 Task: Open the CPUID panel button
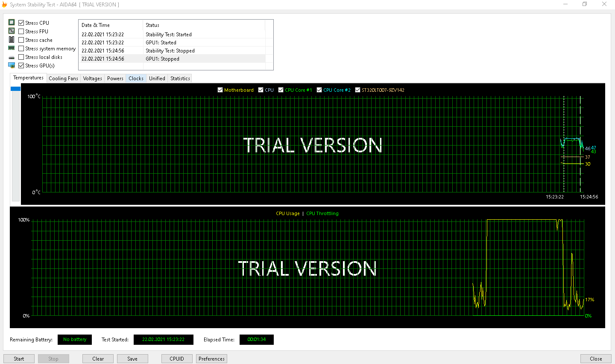177,359
